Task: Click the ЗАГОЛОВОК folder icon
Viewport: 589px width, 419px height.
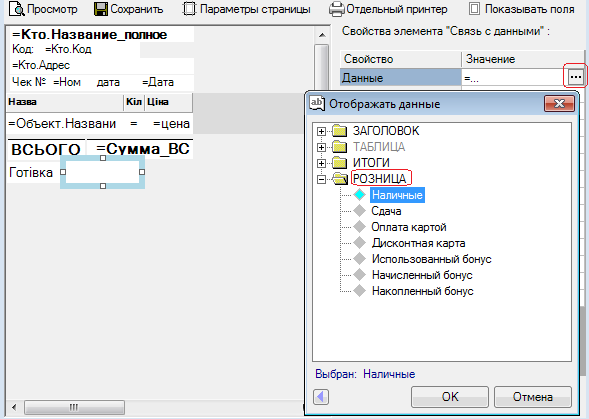Action: click(340, 131)
